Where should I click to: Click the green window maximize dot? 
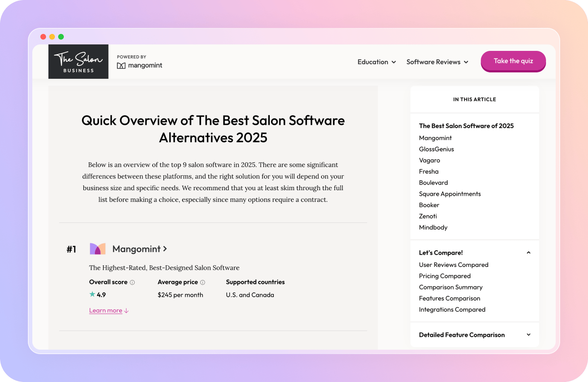tap(61, 37)
